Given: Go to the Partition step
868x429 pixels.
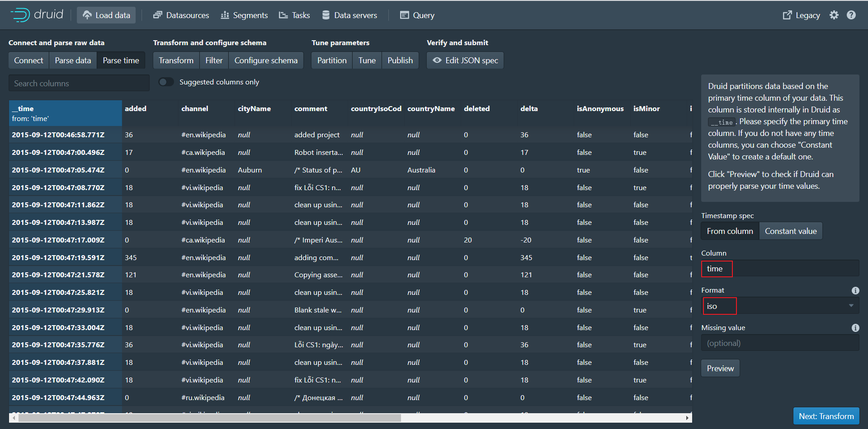Looking at the screenshot, I should 332,61.
